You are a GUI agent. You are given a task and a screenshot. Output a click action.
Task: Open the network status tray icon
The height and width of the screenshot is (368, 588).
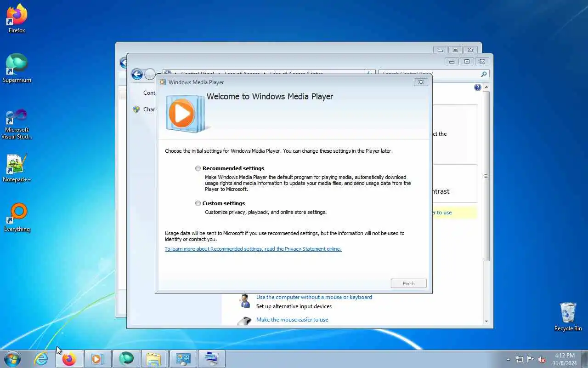pyautogui.click(x=520, y=359)
